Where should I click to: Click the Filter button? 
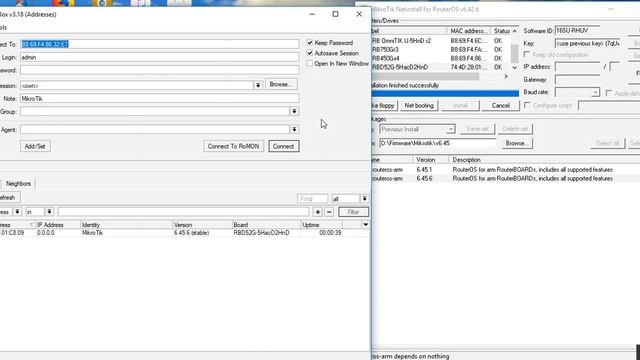(353, 212)
